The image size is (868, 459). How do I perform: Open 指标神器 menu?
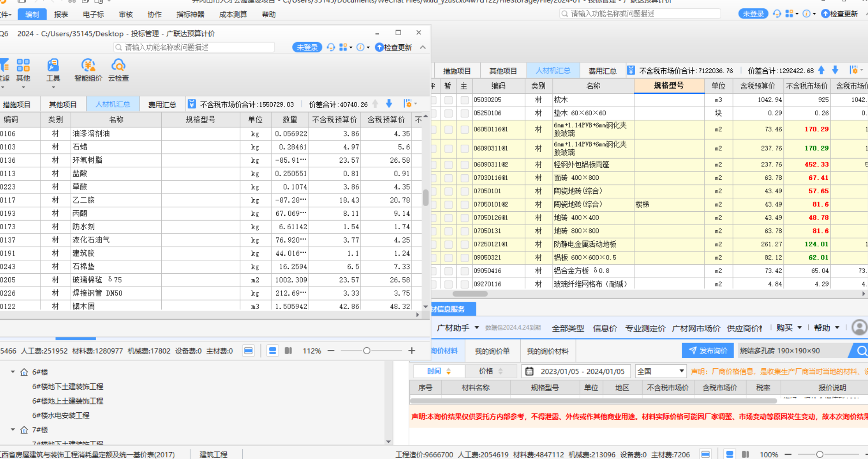tap(190, 14)
